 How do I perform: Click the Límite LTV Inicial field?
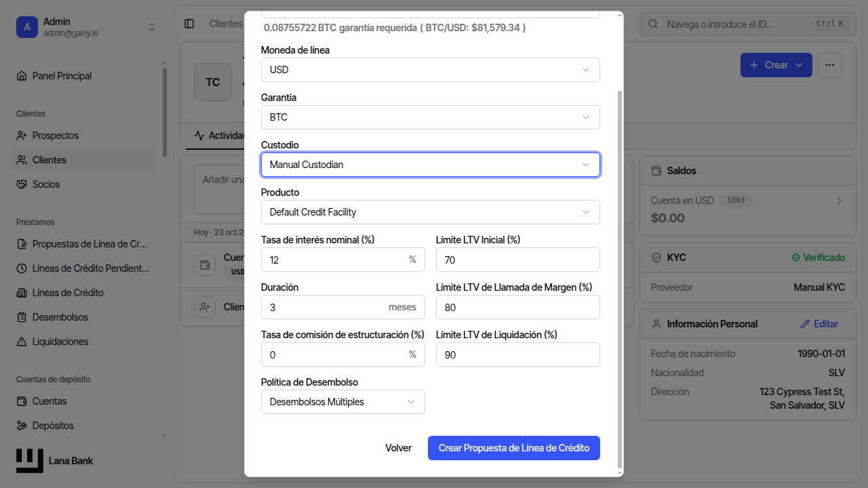(x=518, y=260)
